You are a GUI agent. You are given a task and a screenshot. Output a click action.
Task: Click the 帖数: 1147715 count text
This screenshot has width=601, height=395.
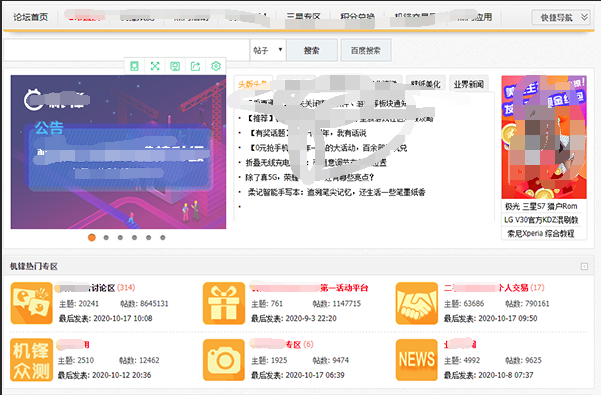pos(337,303)
